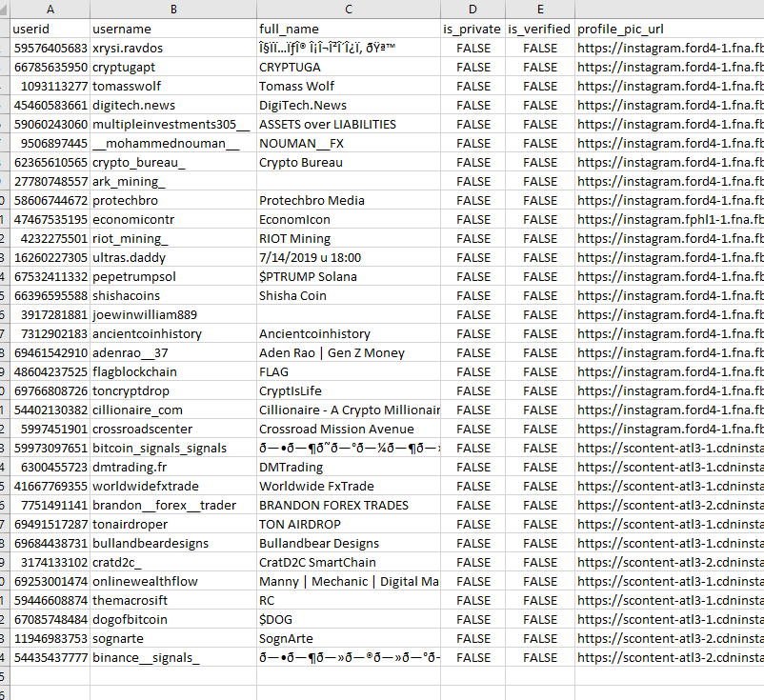Screen dimensions: 764x700
Task: Select cell 'Aden Rao | Gen Z Money'
Action: coord(349,352)
